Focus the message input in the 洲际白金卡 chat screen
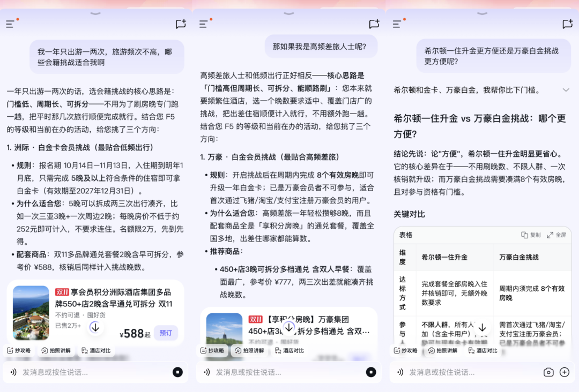Viewport: 579px width, 392px height. 94,372
